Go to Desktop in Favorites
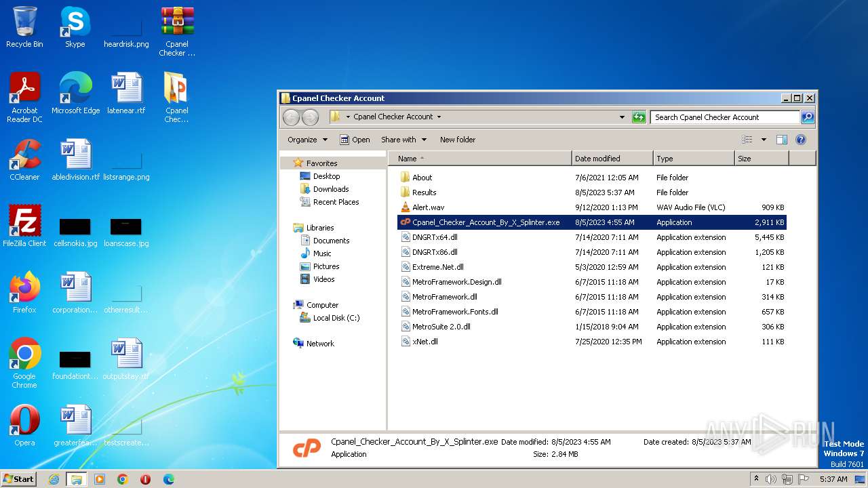 tap(319, 176)
